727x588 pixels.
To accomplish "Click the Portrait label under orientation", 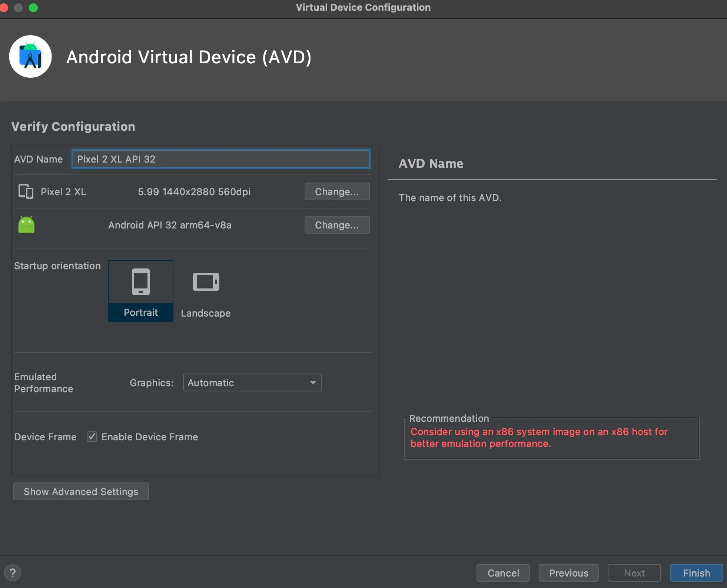I will click(141, 313).
